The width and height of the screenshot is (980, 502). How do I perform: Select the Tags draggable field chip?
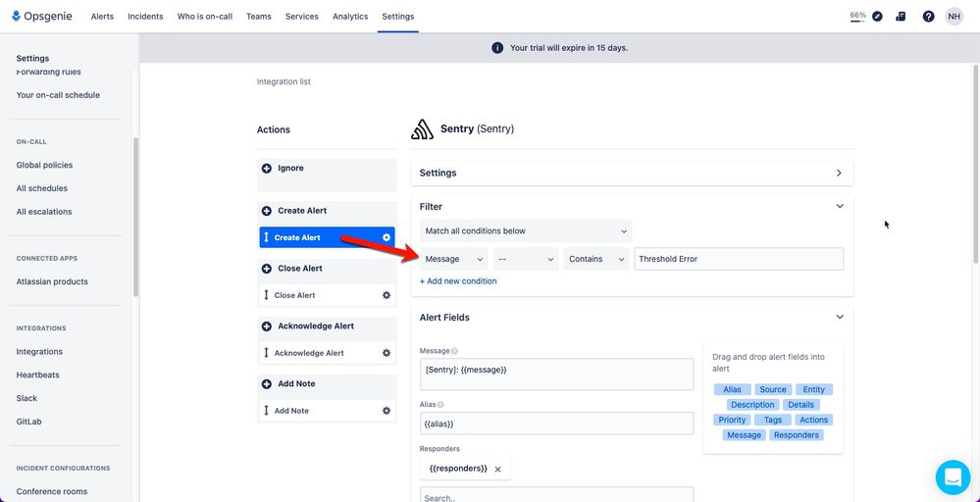click(x=773, y=421)
